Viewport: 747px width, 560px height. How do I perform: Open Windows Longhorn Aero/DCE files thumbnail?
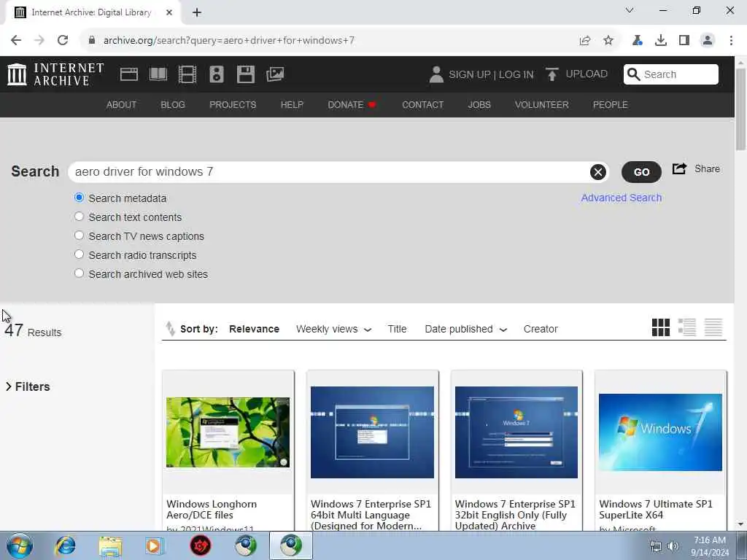pyautogui.click(x=228, y=432)
